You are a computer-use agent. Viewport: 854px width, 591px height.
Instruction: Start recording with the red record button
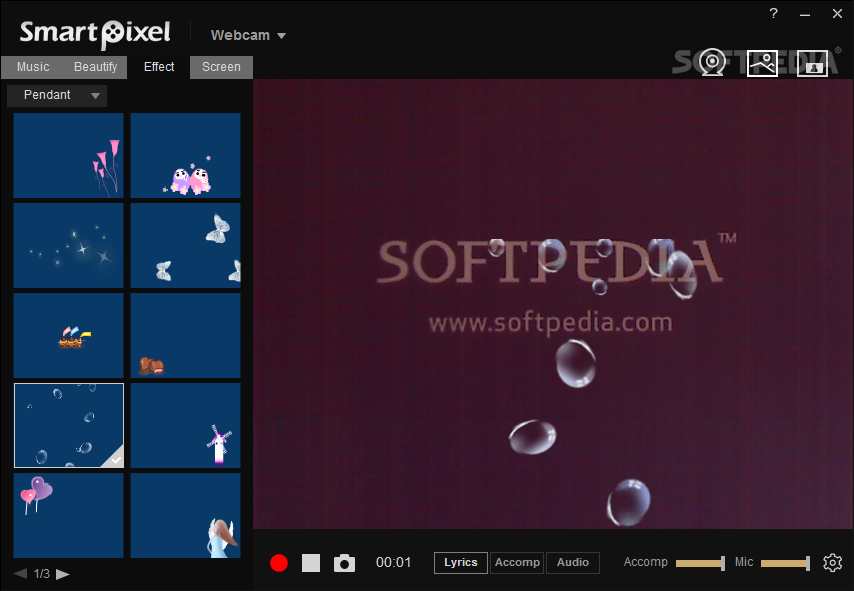[x=279, y=563]
